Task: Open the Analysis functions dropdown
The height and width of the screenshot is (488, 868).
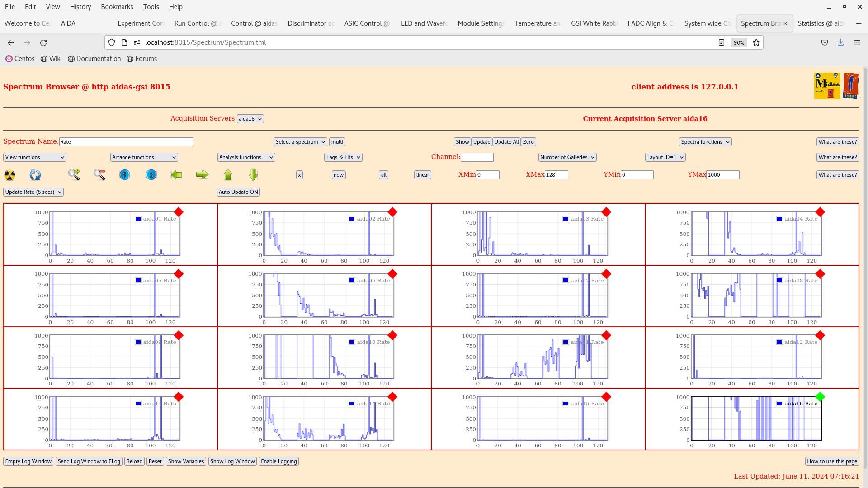Action: coord(246,157)
